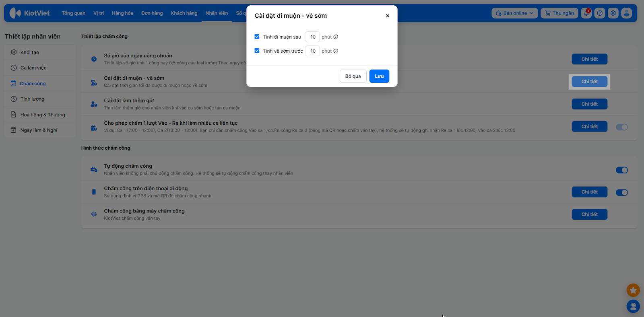Open the Bán online dropdown
The width and height of the screenshot is (644, 317).
pyautogui.click(x=515, y=13)
